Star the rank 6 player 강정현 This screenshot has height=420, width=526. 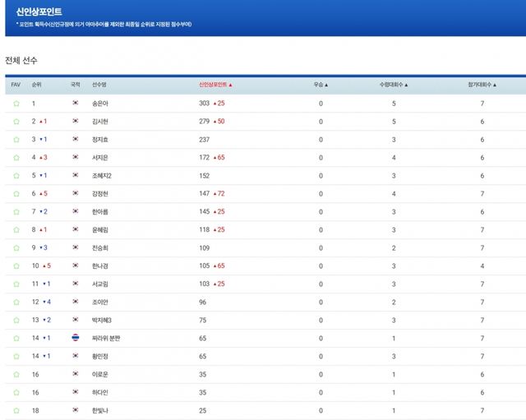(x=16, y=194)
